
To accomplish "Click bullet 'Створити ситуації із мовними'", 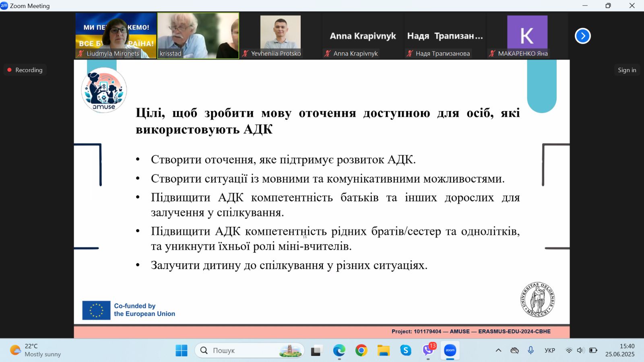I will click(328, 179).
